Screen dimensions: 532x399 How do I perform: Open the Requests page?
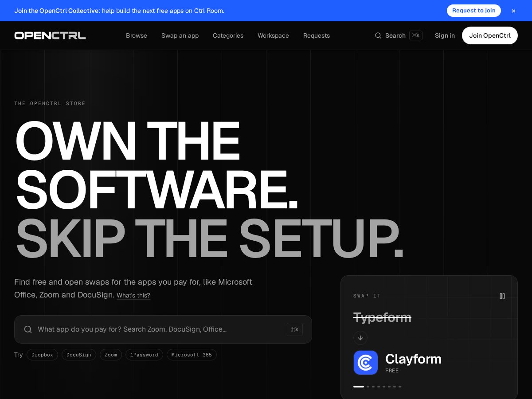tap(317, 35)
